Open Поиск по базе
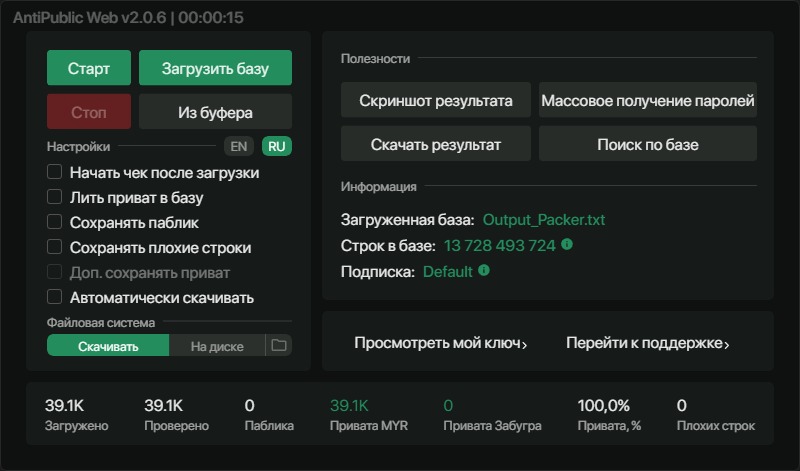Viewport: 800px width, 471px height. (x=647, y=144)
